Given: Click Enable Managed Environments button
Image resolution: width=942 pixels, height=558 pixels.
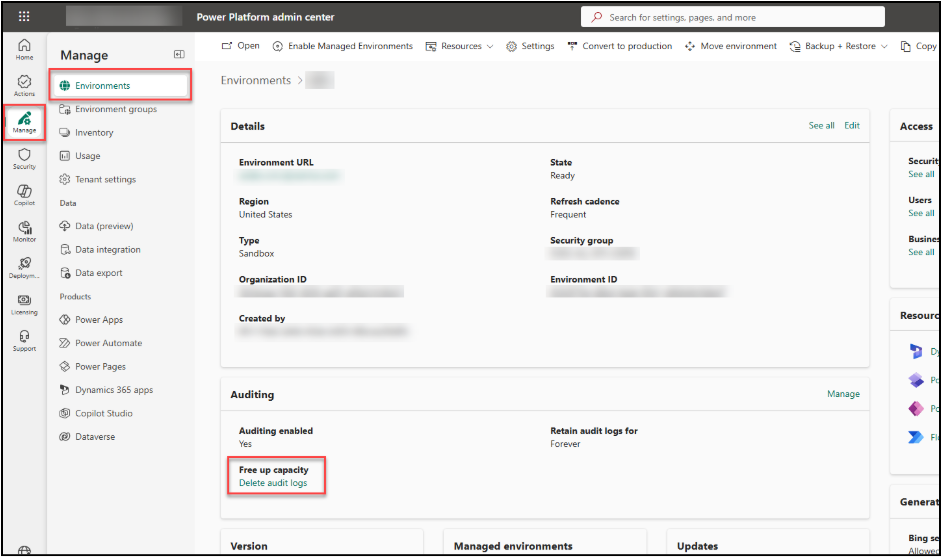Looking at the screenshot, I should 342,46.
